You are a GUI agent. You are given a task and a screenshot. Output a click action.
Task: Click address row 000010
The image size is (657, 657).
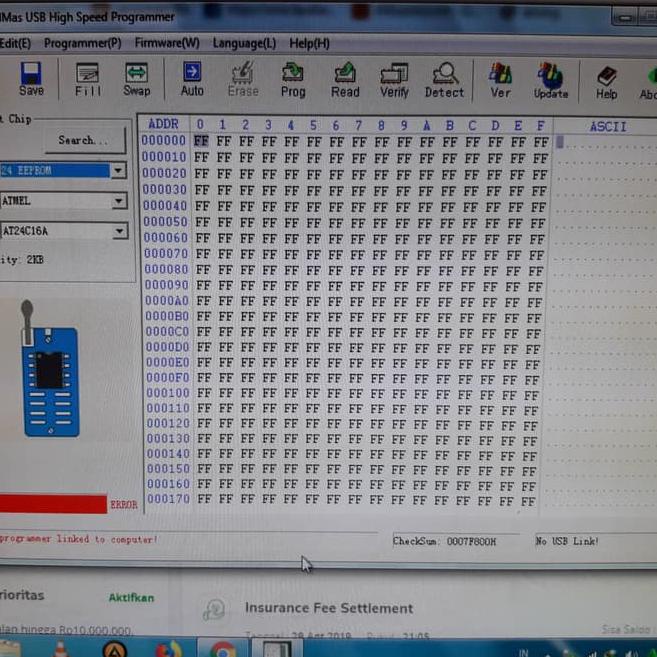(164, 157)
